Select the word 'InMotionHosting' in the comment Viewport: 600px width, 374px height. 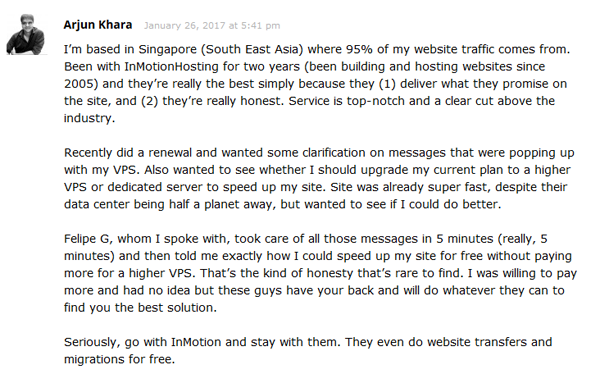coord(171,67)
